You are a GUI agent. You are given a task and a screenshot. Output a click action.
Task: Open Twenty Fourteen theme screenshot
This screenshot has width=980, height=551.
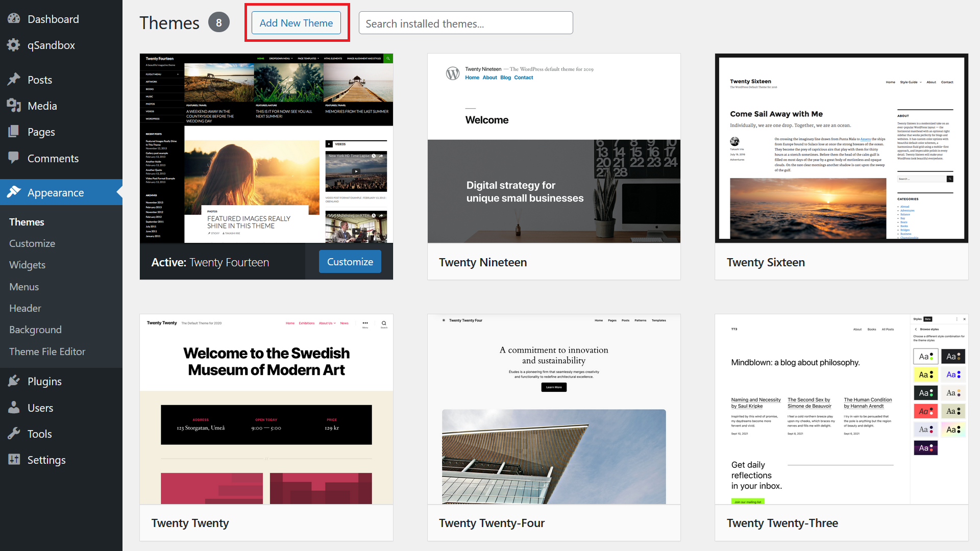(x=266, y=148)
